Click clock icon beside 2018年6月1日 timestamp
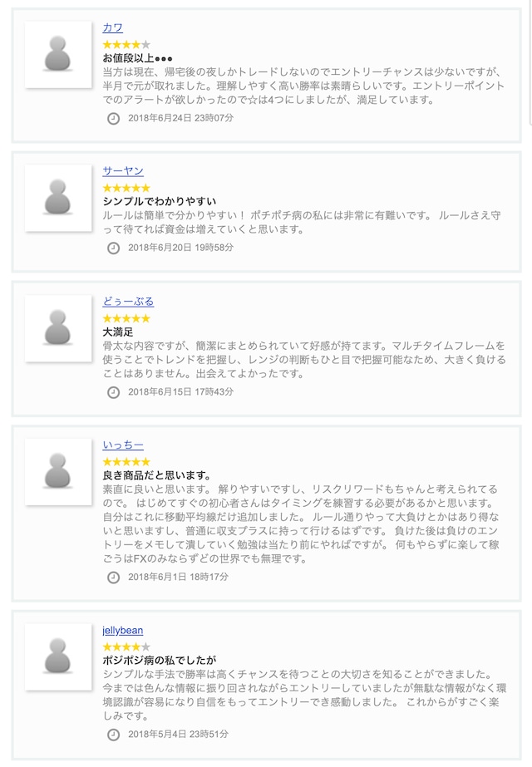This screenshot has width=532, height=767. [114, 578]
